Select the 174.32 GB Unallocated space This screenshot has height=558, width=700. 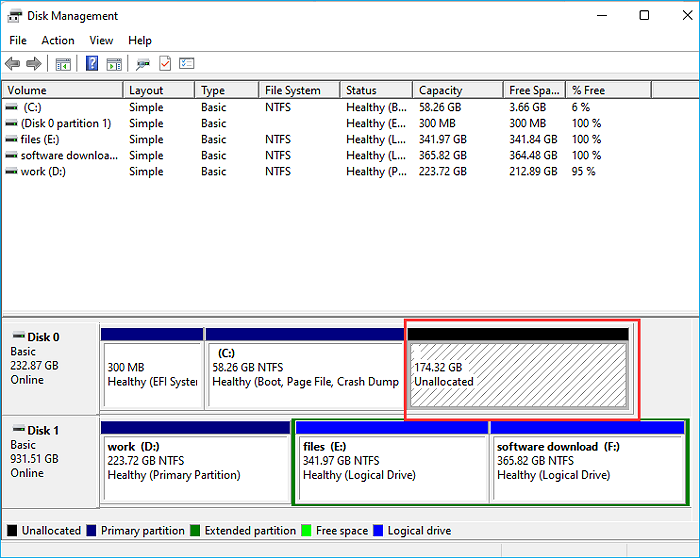point(517,375)
